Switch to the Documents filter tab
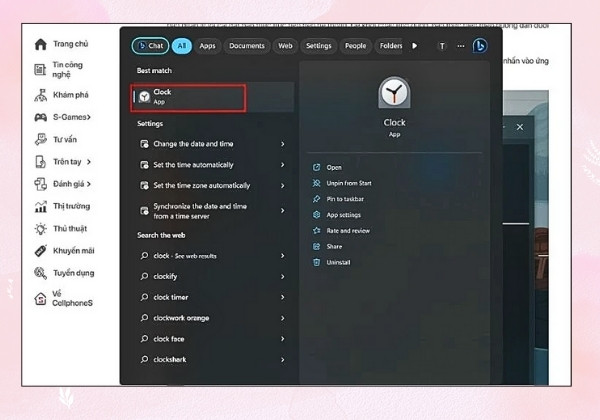Screen dimensions: 600x420 point(247,46)
